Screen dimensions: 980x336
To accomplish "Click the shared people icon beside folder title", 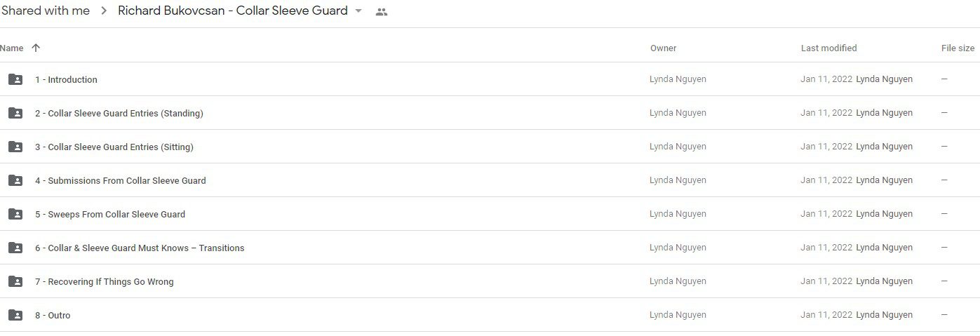I will coord(382,11).
